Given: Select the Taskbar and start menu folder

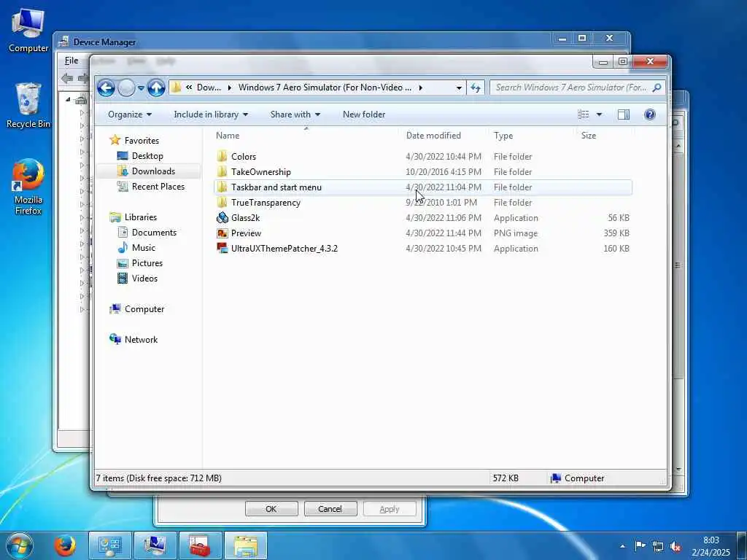Looking at the screenshot, I should point(422,187).
